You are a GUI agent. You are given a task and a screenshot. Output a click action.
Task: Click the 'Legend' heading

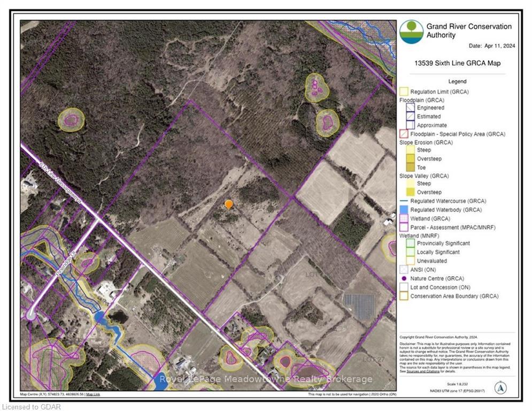[x=457, y=81]
